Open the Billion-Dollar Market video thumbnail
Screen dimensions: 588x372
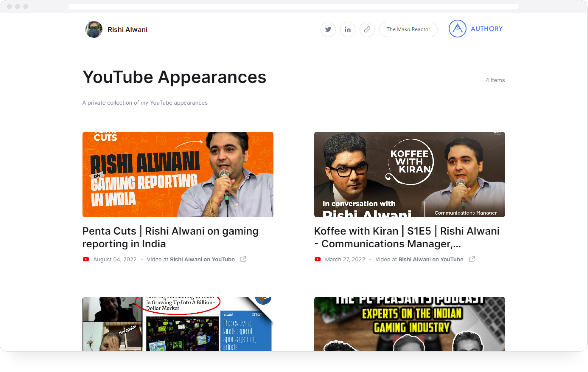178,324
